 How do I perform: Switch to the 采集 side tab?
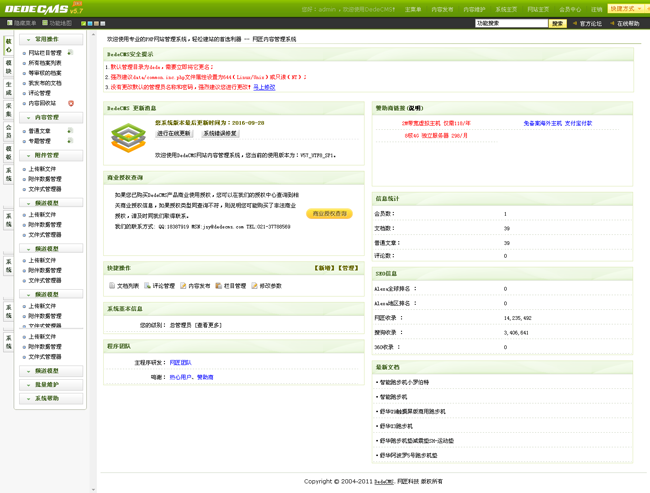tap(9, 110)
